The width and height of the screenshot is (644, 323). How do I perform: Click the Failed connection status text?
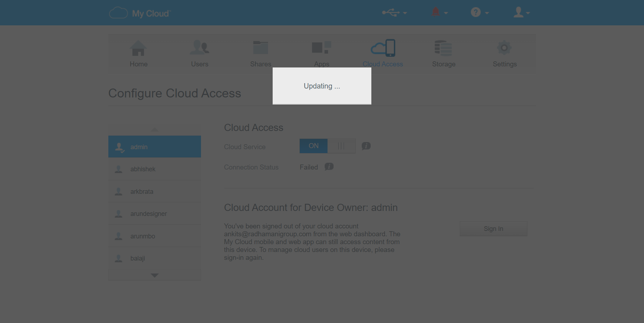tap(309, 167)
